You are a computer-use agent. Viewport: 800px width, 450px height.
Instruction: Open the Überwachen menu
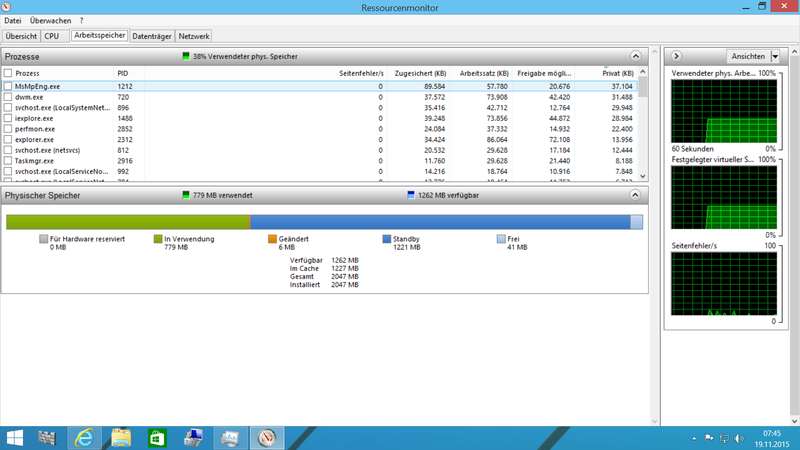tap(51, 21)
